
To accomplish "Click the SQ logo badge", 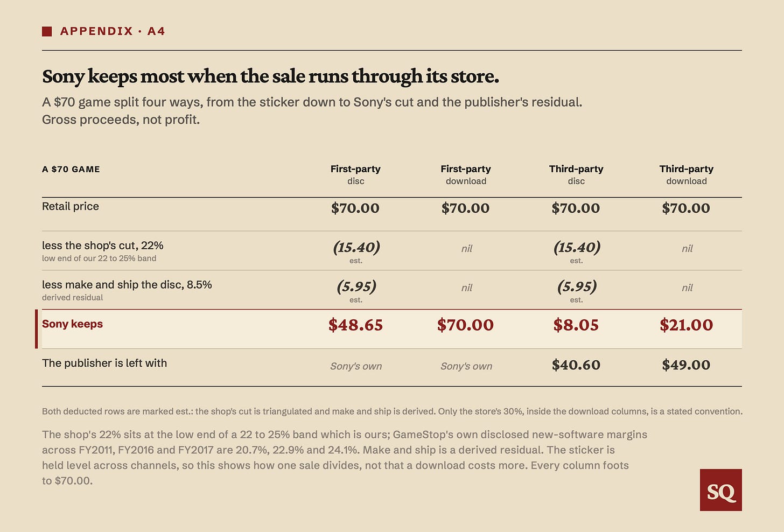I will (x=720, y=490).
